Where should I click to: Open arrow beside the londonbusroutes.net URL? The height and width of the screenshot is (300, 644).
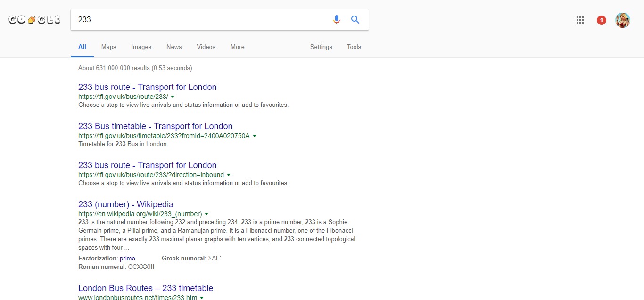pos(202,298)
